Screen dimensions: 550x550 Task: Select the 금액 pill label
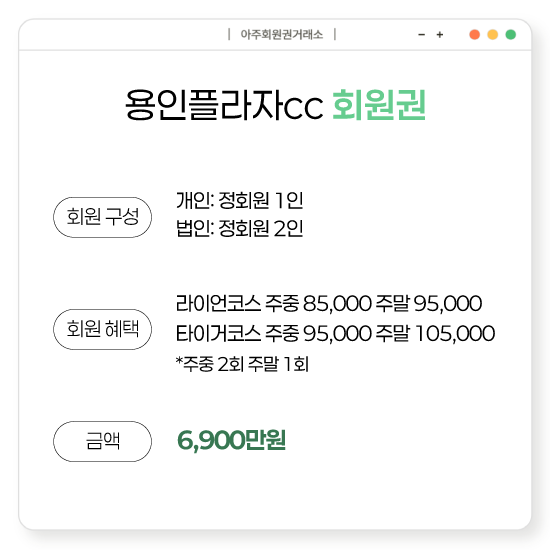click(x=102, y=441)
